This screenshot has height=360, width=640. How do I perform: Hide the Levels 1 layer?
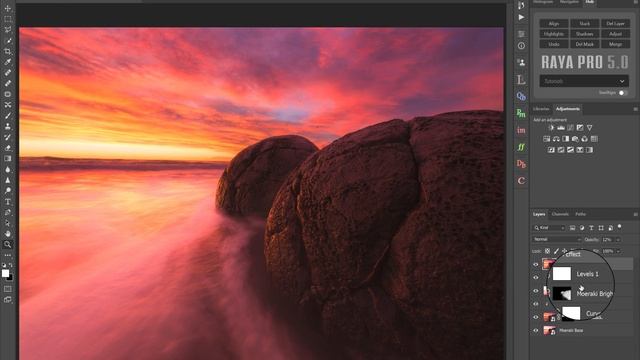click(x=536, y=277)
